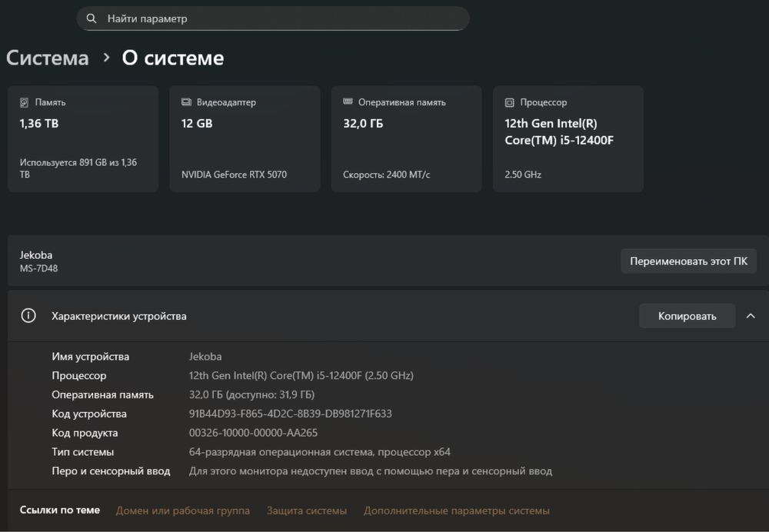Click the Процессор chip icon
Image resolution: width=769 pixels, height=532 pixels.
(510, 102)
